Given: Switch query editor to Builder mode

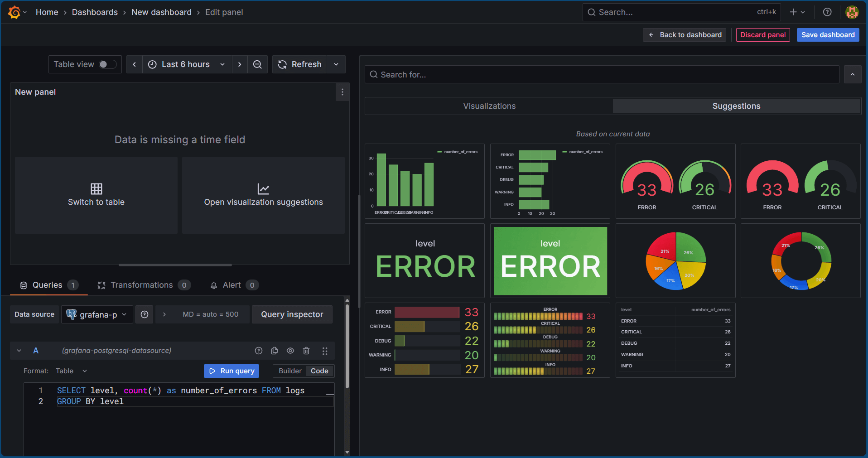Looking at the screenshot, I should (x=290, y=371).
